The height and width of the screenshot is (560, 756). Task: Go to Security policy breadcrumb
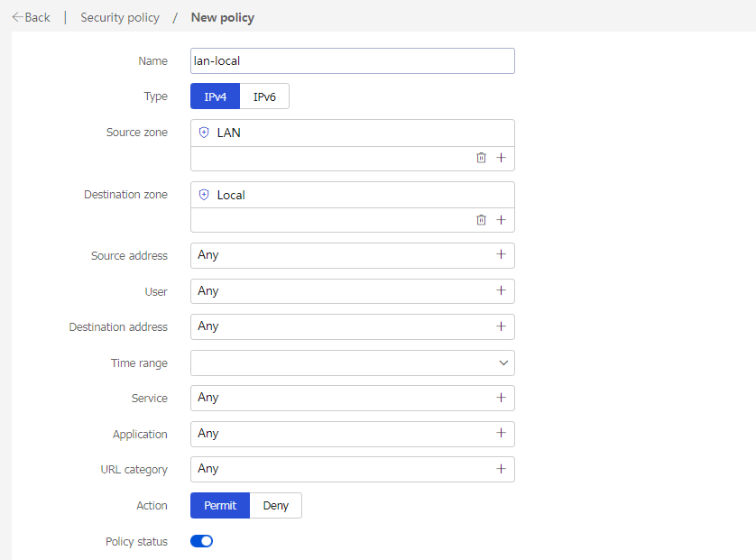(120, 18)
